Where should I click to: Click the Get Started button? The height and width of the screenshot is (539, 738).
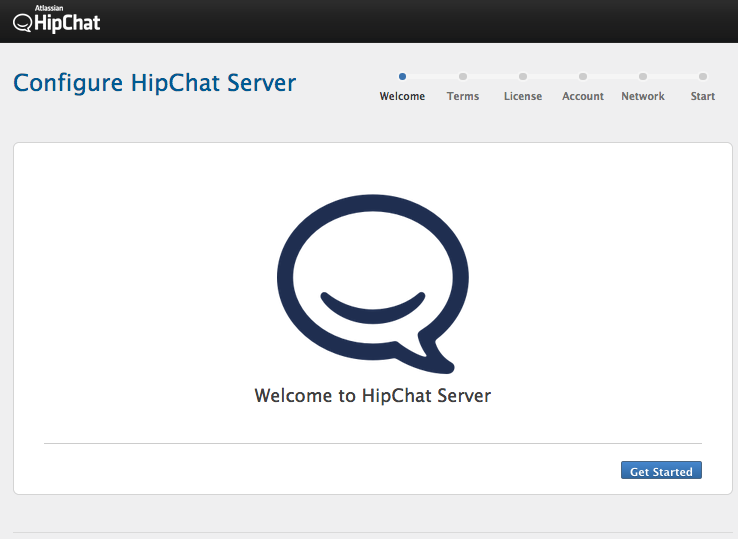click(661, 470)
